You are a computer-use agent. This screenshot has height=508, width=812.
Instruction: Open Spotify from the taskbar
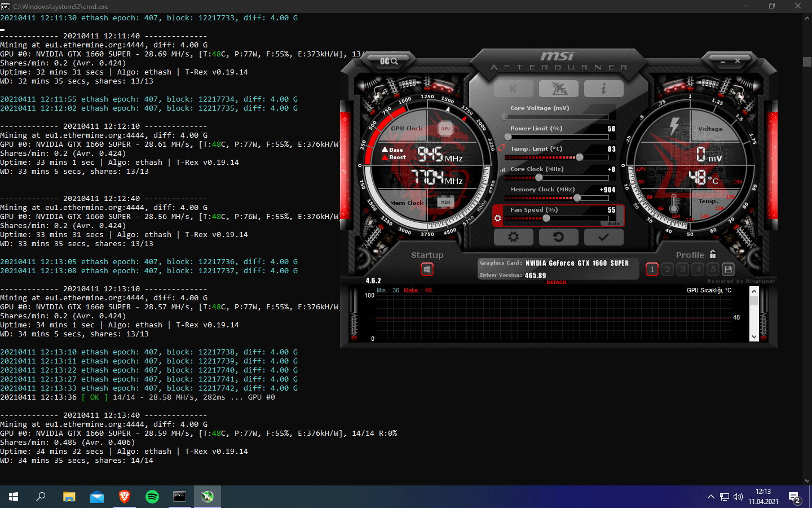tap(152, 497)
